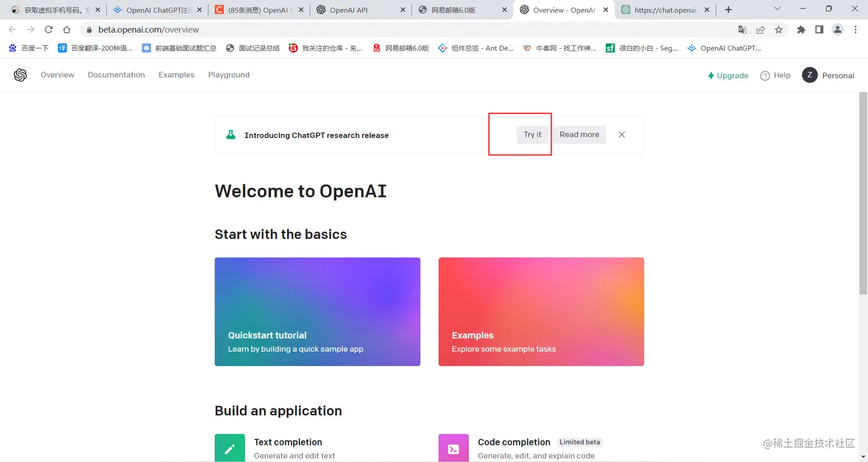
Task: Open the Playground nav item
Action: click(x=229, y=75)
